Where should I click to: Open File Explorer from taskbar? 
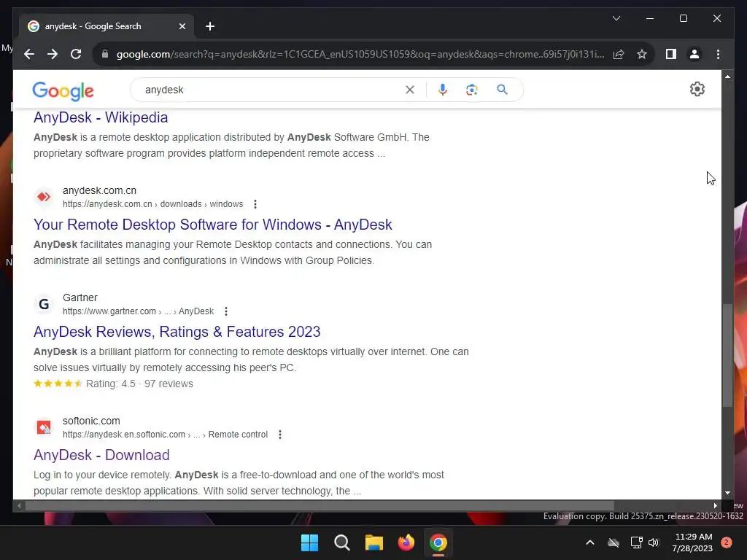tap(374, 542)
